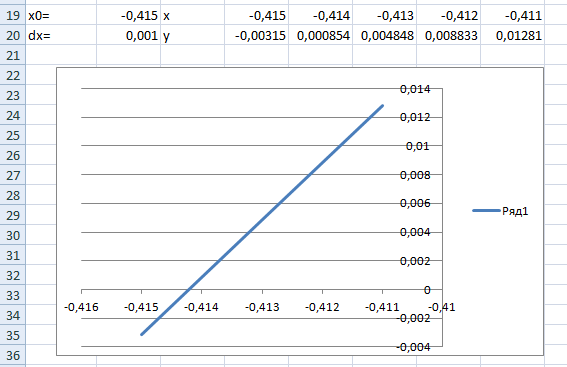The image size is (567, 367).
Task: Select x-row cell with value -0,414
Action: pyautogui.click(x=320, y=15)
